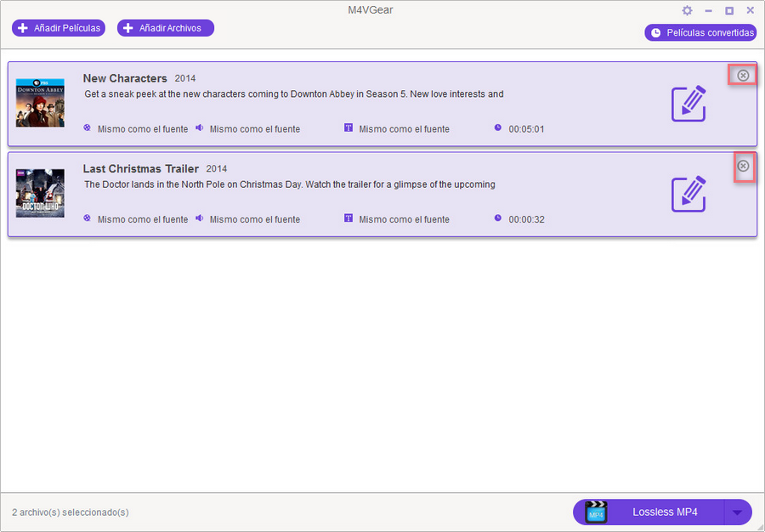This screenshot has width=765, height=532.
Task: Click the subtitle T icon for Last Christmas Trailer
Action: click(x=348, y=218)
